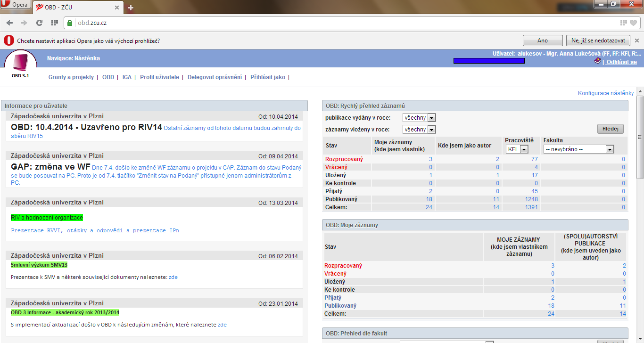
Task: Open 'publikace vydány v roce' dropdown
Action: click(x=419, y=117)
